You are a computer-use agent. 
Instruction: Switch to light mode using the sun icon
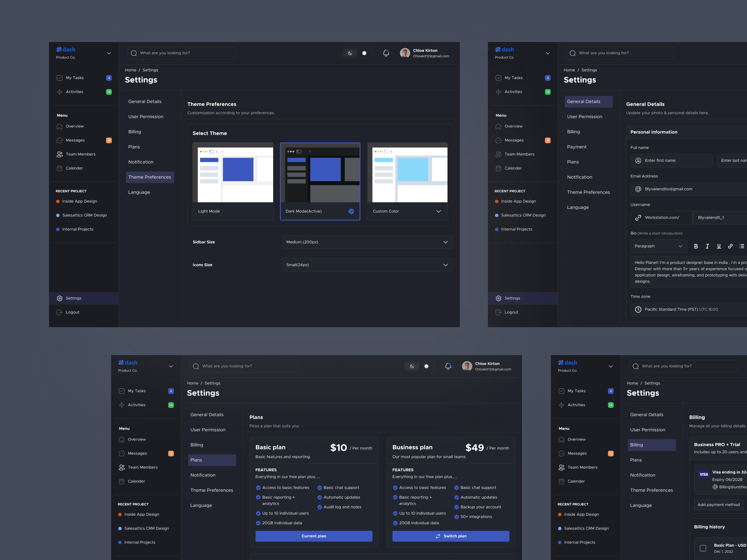click(364, 53)
